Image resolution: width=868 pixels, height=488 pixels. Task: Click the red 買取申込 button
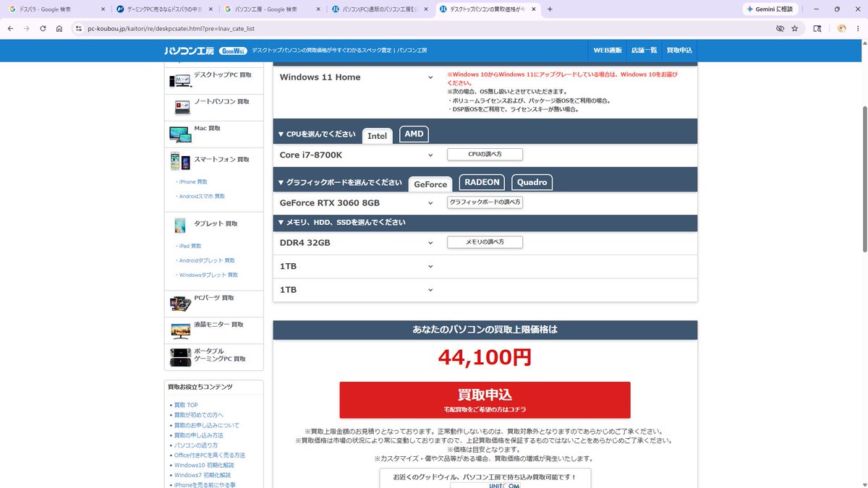(485, 400)
